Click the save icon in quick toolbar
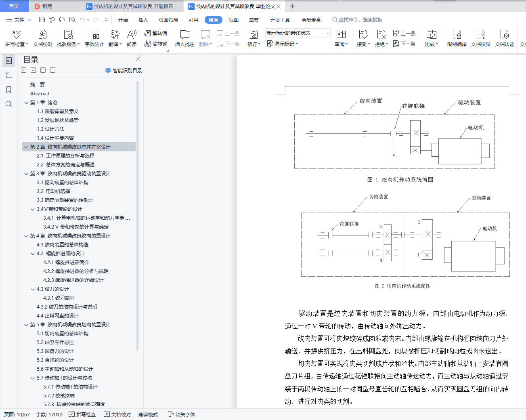 click(42, 19)
